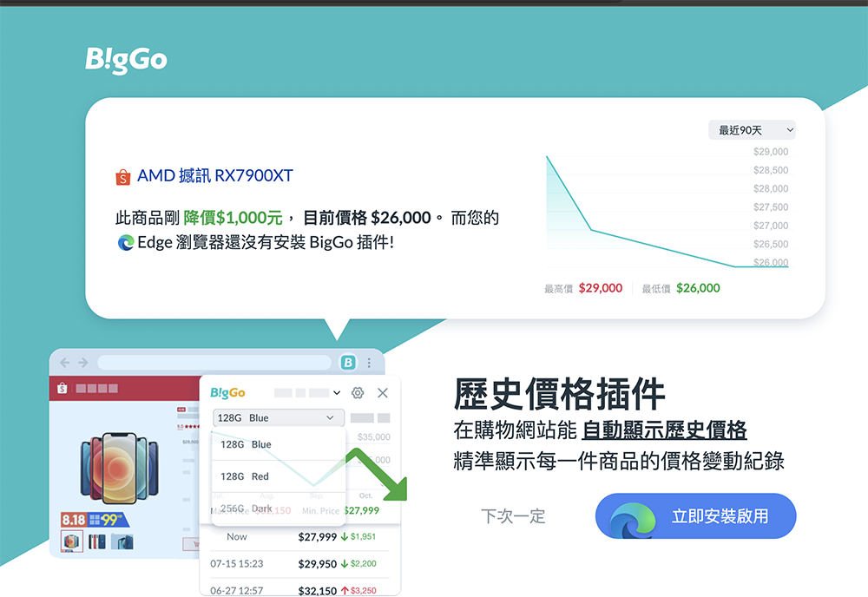This screenshot has height=597, width=868.
Task: Click the back arrow in the illustrated browser
Action: (65, 363)
